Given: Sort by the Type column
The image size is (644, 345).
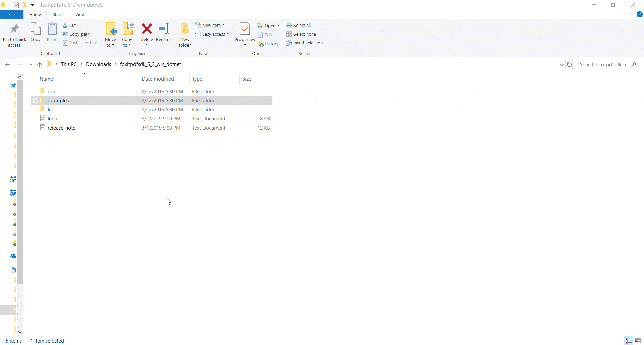Looking at the screenshot, I should [197, 79].
